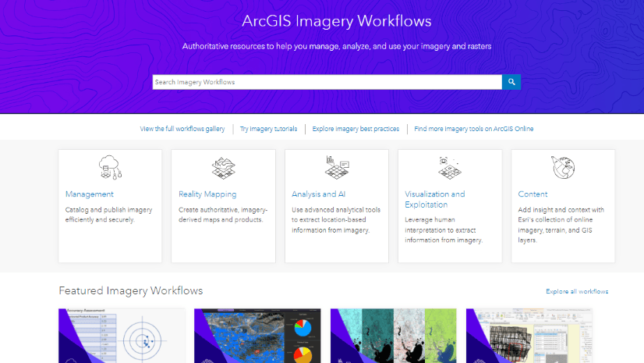Image resolution: width=644 pixels, height=363 pixels.
Task: Open the flight-lines software screenshot thumbnail
Action: tap(529, 336)
